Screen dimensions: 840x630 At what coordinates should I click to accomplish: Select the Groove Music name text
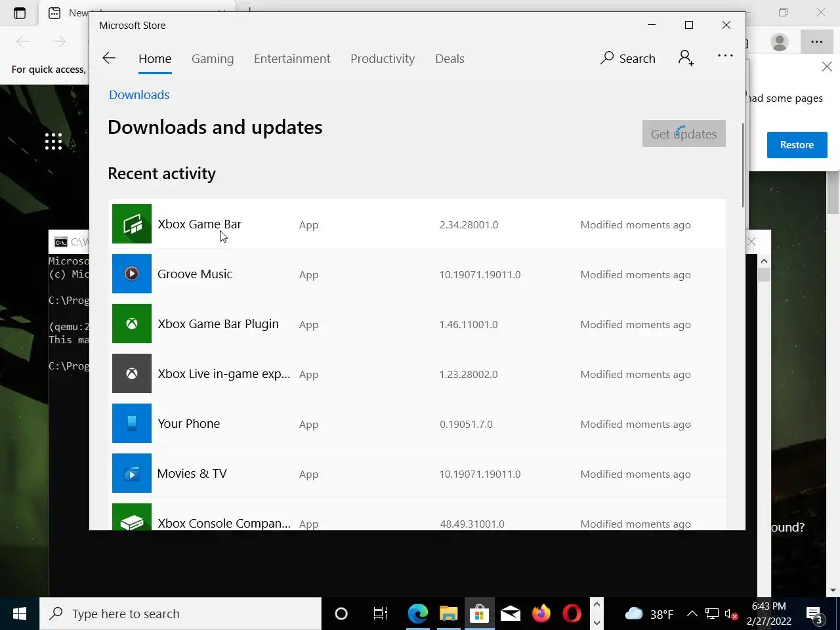(195, 274)
